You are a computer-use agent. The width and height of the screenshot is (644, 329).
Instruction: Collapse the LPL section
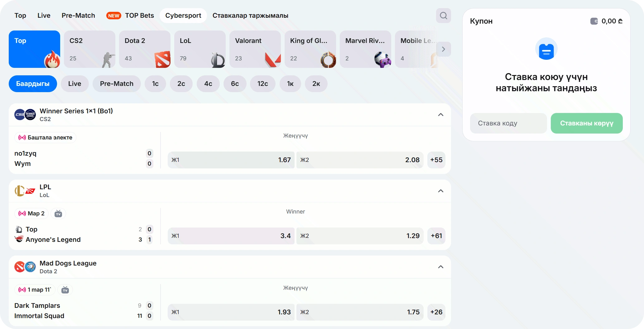click(440, 191)
